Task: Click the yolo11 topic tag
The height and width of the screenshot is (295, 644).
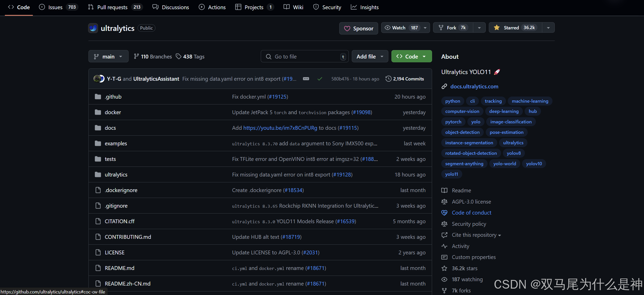Action: (x=451, y=174)
